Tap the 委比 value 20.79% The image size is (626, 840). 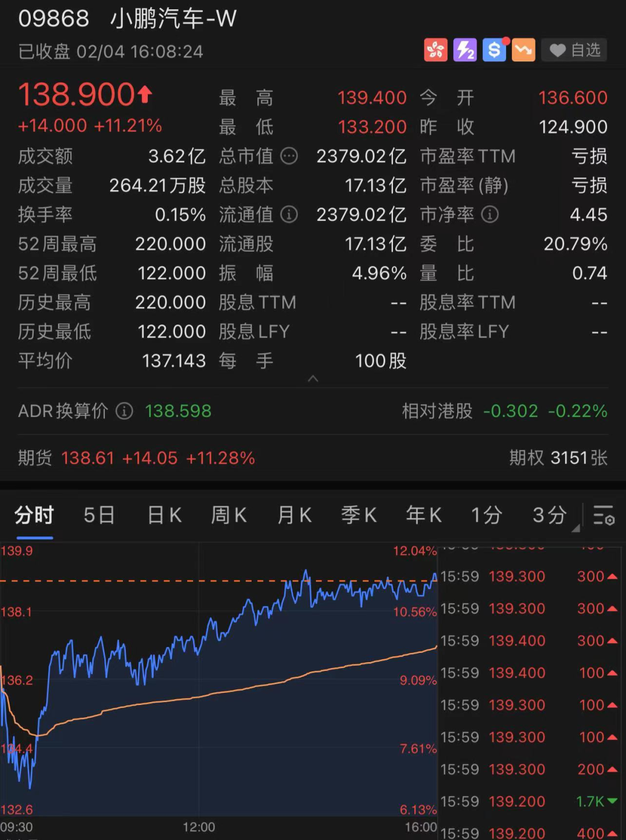576,244
